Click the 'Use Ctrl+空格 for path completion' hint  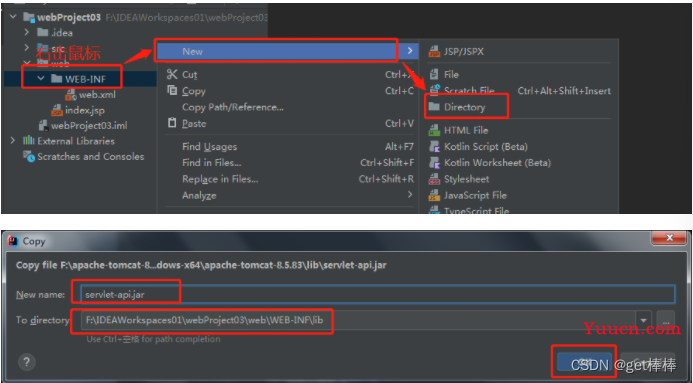pos(153,339)
